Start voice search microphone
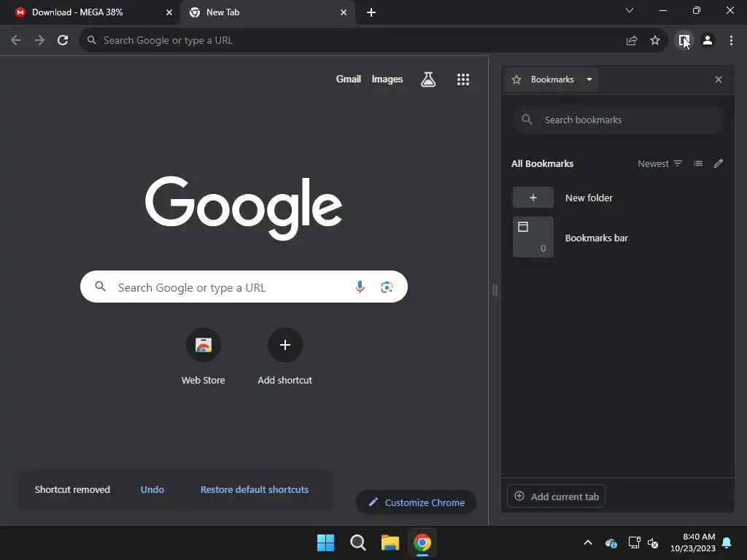747x560 pixels. [x=360, y=287]
